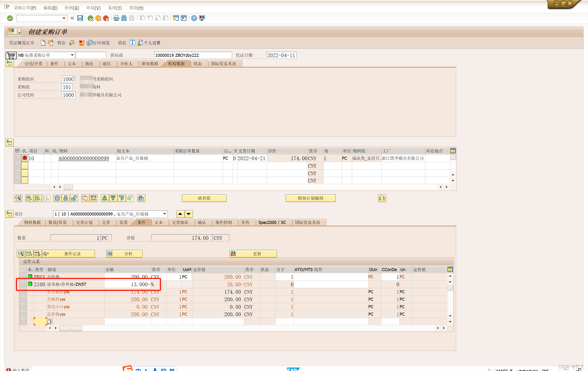Click the 更新 button

[x=253, y=254]
